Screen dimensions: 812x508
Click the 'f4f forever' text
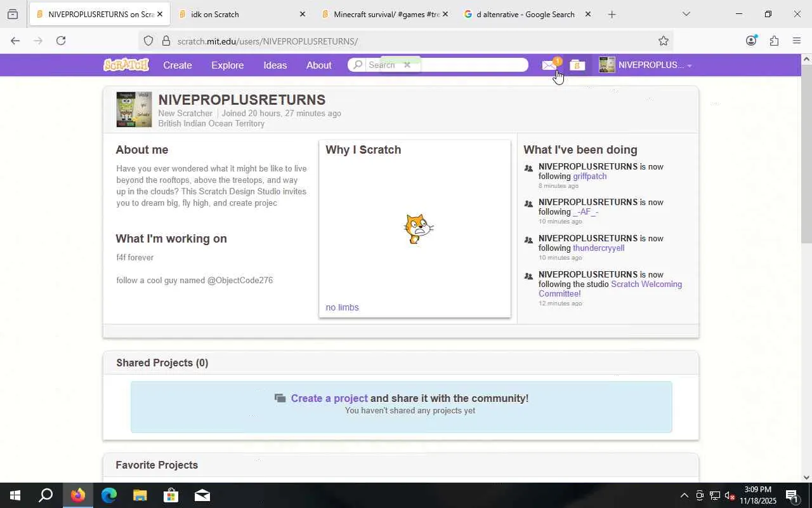135,258
